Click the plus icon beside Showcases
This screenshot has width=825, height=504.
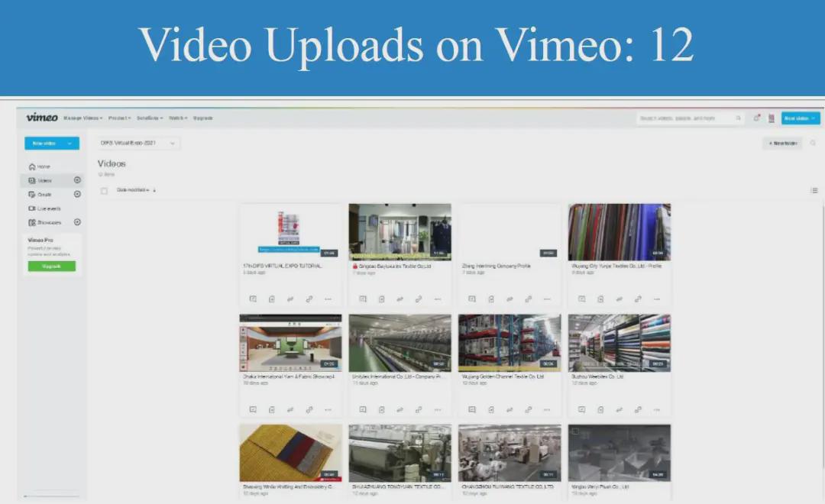(77, 222)
